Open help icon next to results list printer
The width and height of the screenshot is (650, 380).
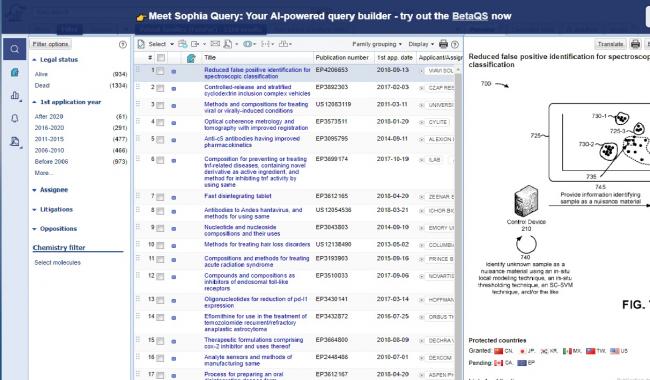click(455, 44)
